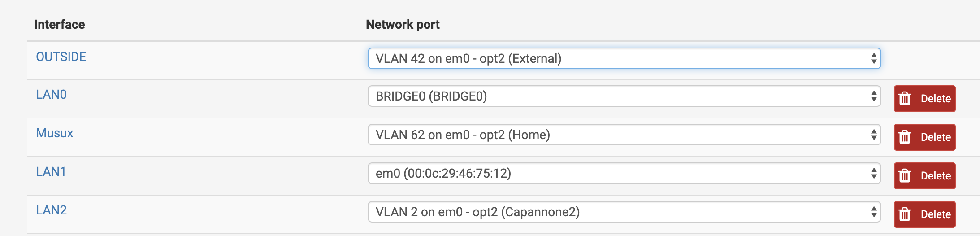Open LAN0 BRIDGE0 port dropdown
Image resolution: width=980 pixels, height=236 pixels.
pyautogui.click(x=624, y=96)
